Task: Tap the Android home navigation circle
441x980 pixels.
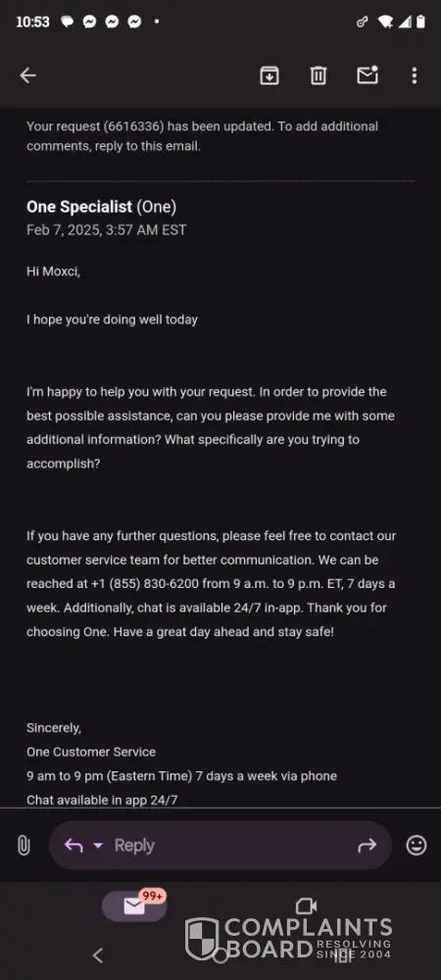Action: [220, 955]
